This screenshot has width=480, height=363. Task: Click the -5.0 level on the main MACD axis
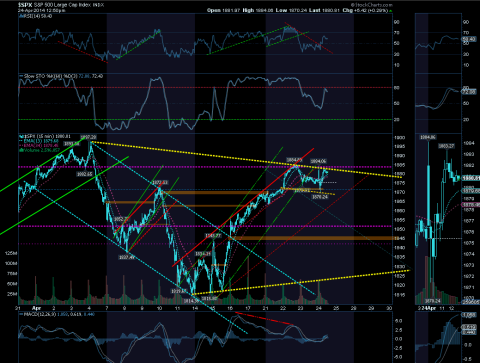click(398, 357)
